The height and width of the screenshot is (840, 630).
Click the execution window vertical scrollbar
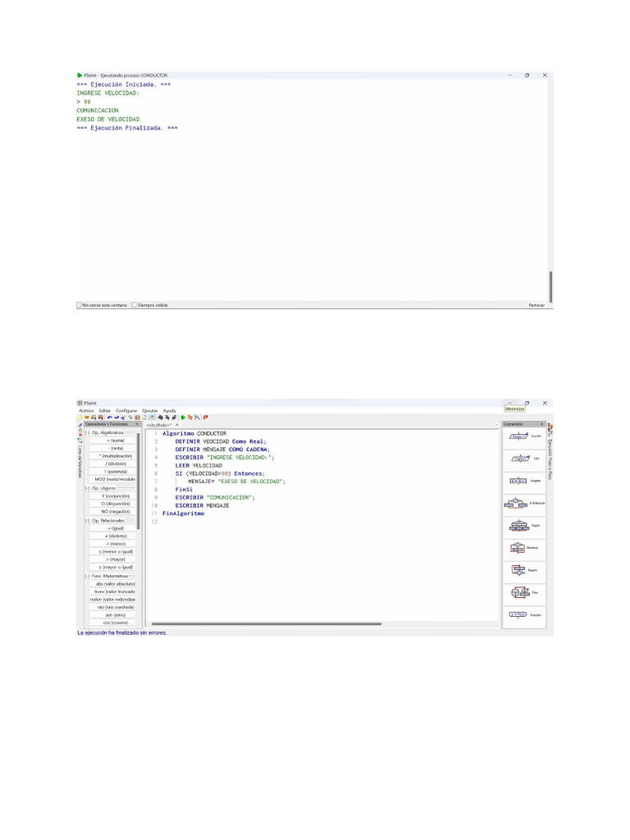click(x=550, y=286)
